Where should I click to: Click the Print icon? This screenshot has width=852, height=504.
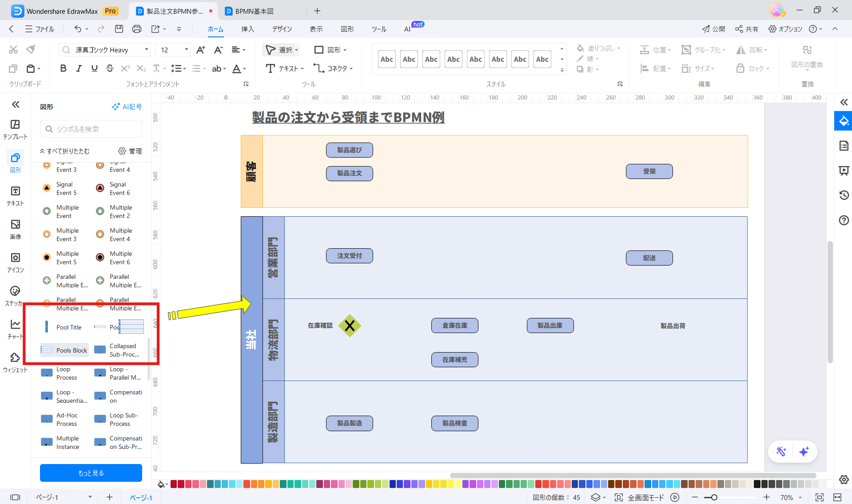(137, 29)
